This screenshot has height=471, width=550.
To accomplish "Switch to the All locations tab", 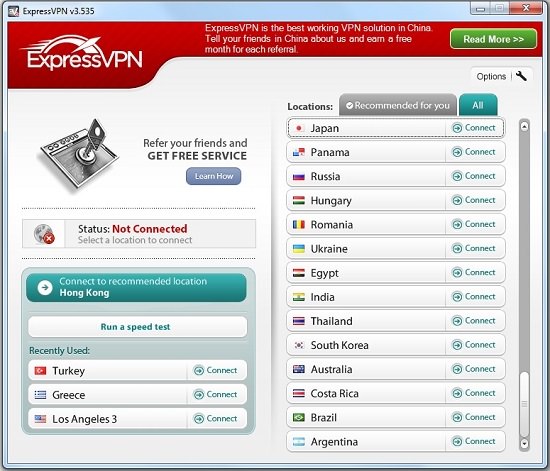I will pyautogui.click(x=478, y=105).
